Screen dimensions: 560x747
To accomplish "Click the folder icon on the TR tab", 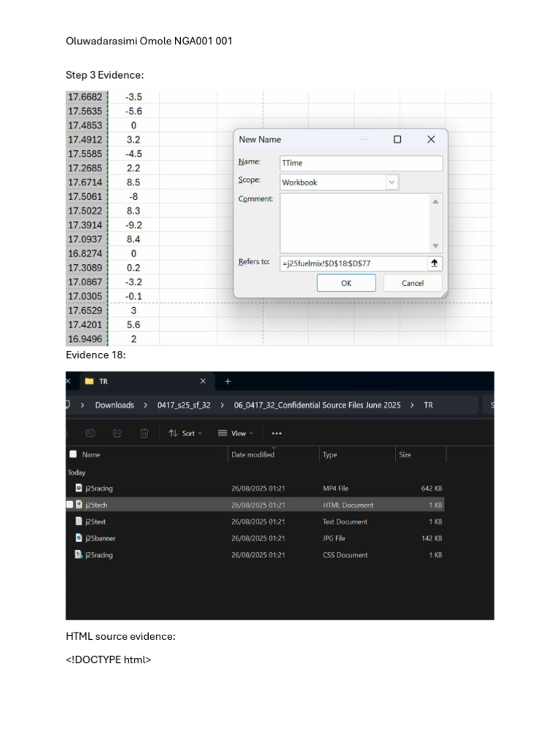I will (x=89, y=381).
